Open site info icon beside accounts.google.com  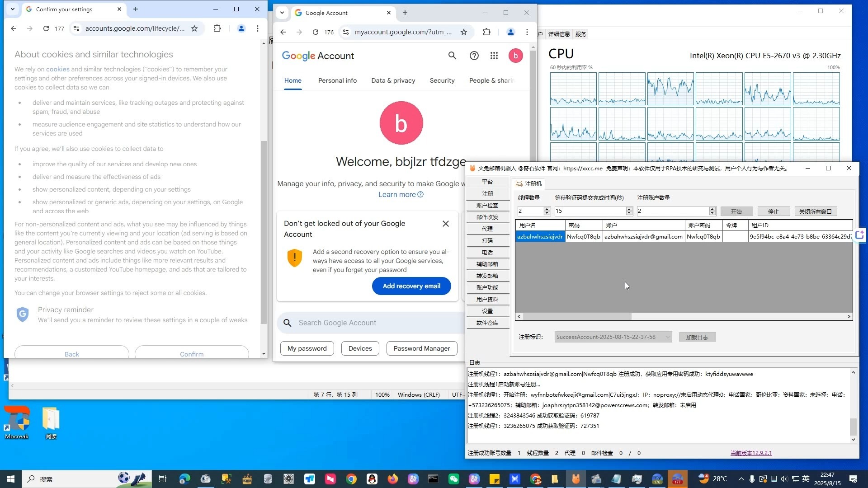76,28
